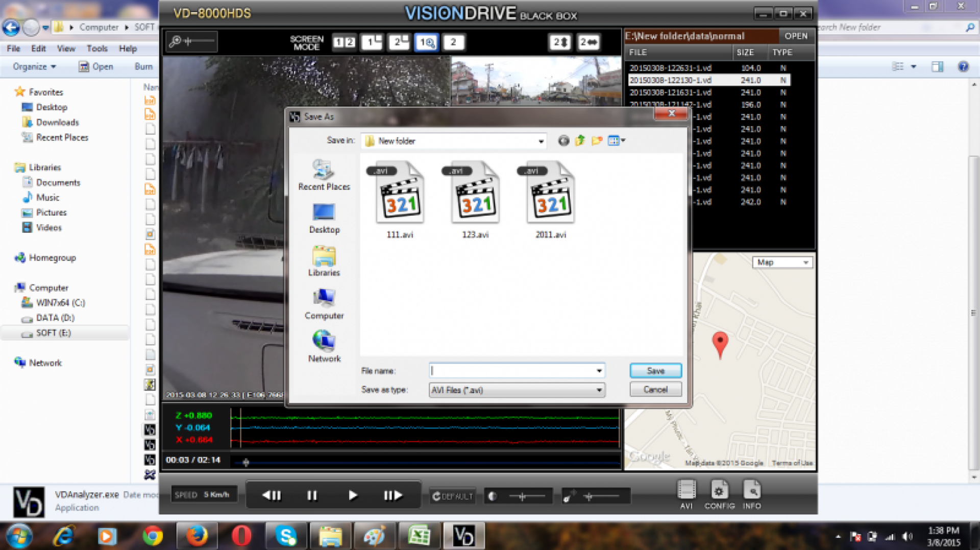The image size is (980, 550).
Task: Step backward one frame
Action: coord(272,495)
